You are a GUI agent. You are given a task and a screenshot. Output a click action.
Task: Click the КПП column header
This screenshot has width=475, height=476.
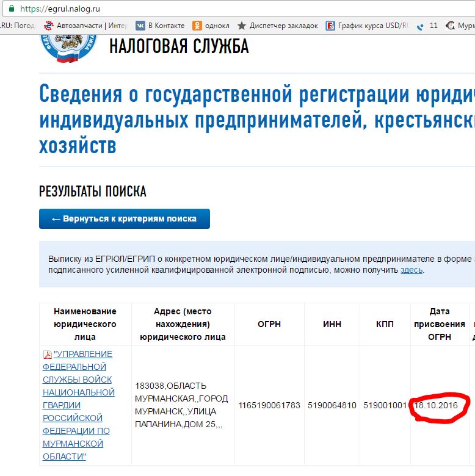(385, 324)
